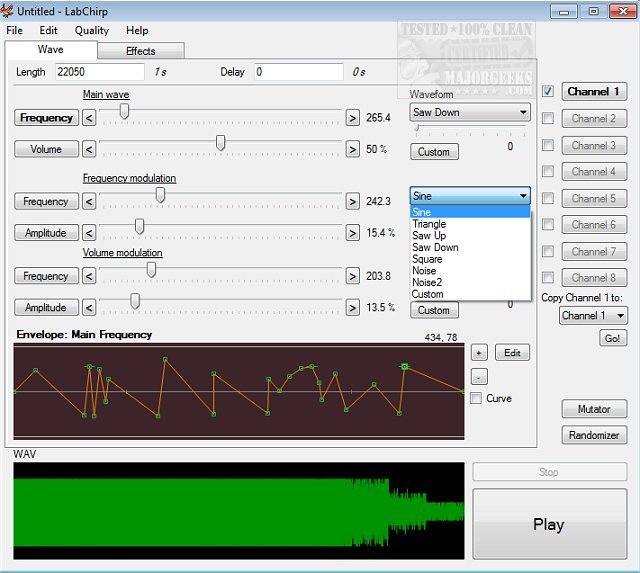Click the Randomizer button
This screenshot has height=573, width=640.
(594, 435)
